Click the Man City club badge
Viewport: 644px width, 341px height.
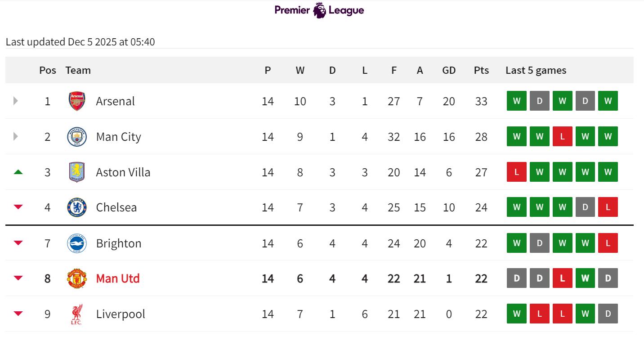click(77, 137)
